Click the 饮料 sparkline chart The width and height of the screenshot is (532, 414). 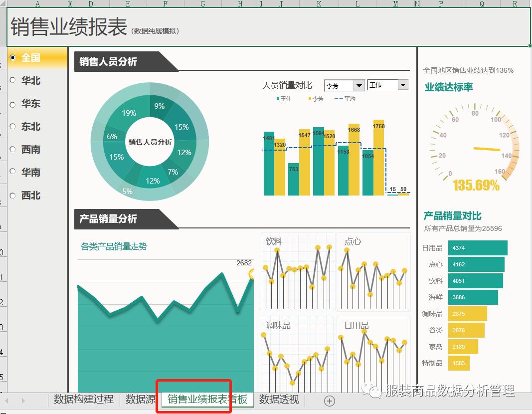click(297, 272)
